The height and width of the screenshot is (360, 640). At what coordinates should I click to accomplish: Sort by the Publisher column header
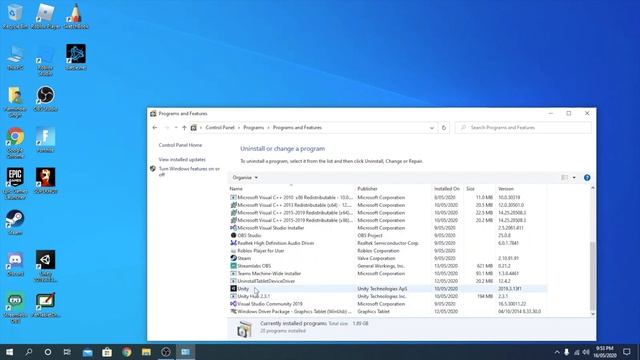[x=394, y=189]
